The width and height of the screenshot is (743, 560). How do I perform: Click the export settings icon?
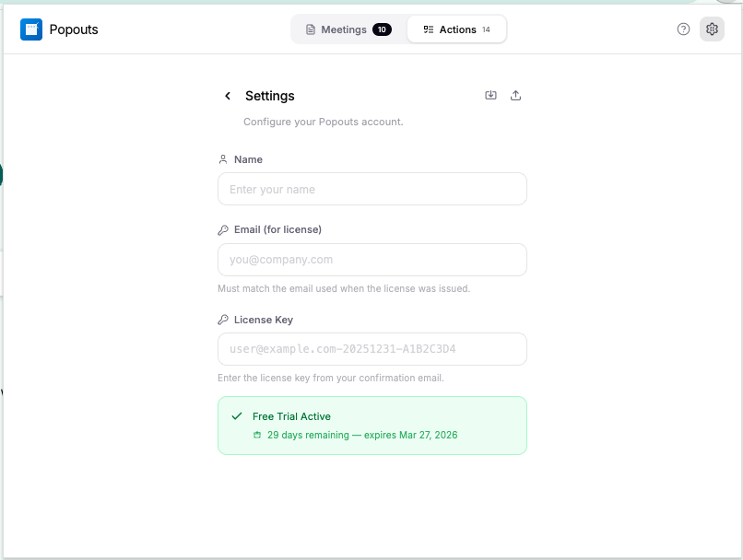click(515, 95)
